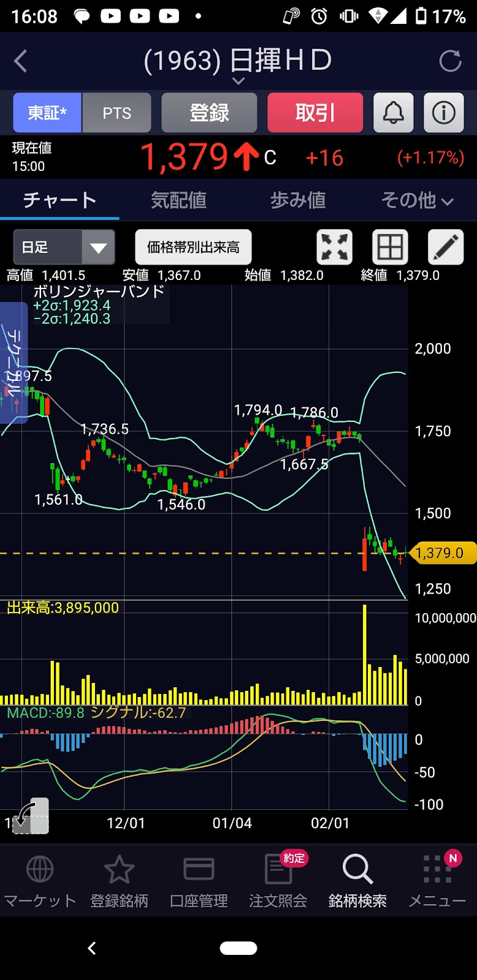Tap MACD:-89.8 indicator label
477x980 pixels.
[45, 712]
